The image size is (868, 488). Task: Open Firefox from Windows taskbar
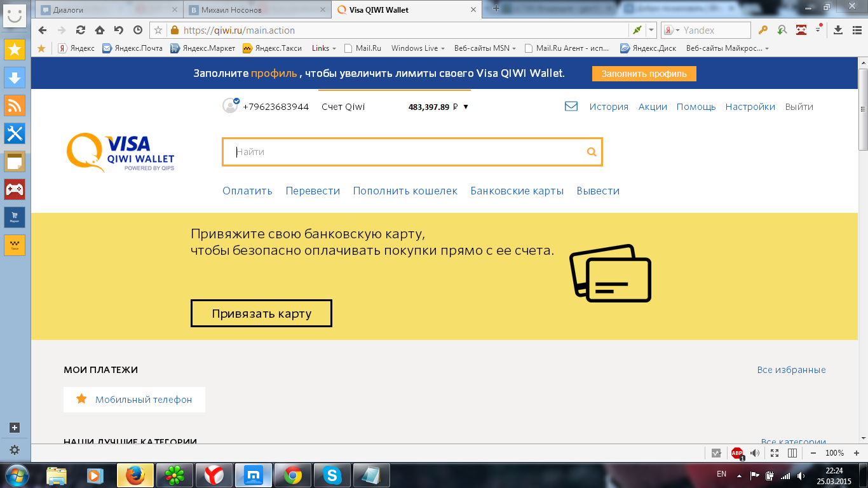[135, 475]
